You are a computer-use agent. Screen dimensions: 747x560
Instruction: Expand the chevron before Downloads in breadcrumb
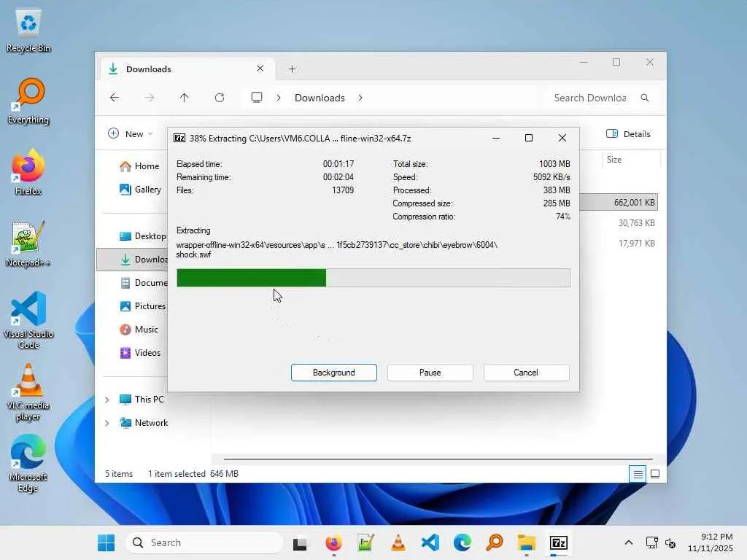pyautogui.click(x=279, y=98)
